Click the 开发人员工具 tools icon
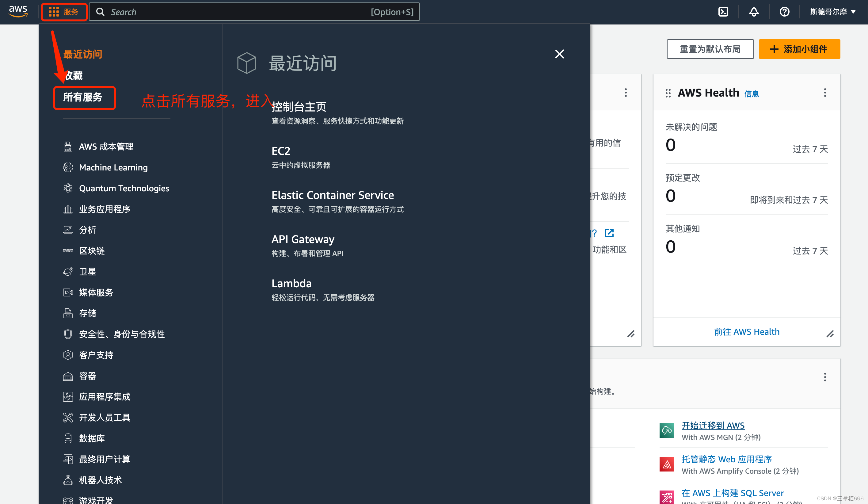Image resolution: width=868 pixels, height=504 pixels. (68, 418)
